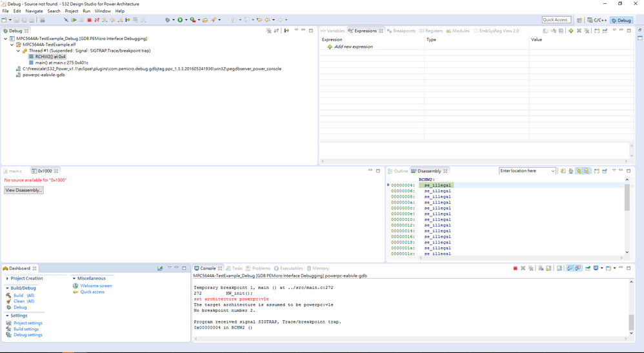Focus the Quick Access search field
Screen dimensions: 644x353
(x=556, y=20)
